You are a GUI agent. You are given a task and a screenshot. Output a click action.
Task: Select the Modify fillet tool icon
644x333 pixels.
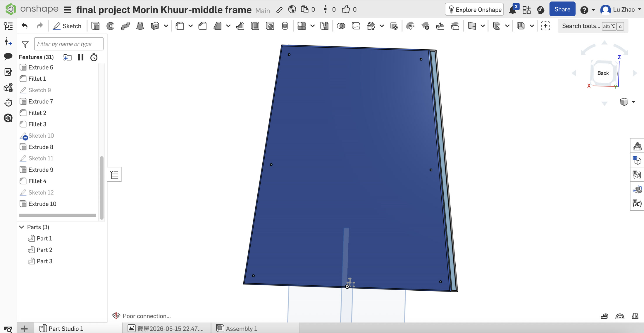(x=410, y=26)
